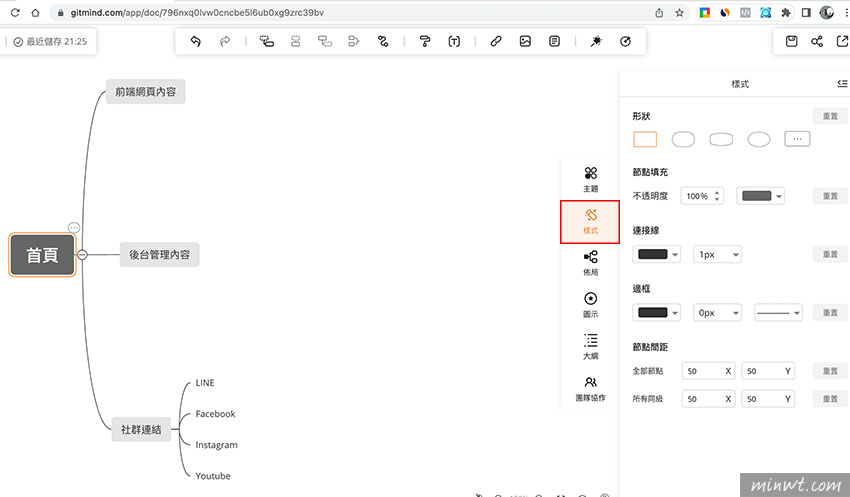Add summary bracket icon
This screenshot has height=497, width=850.
point(353,41)
